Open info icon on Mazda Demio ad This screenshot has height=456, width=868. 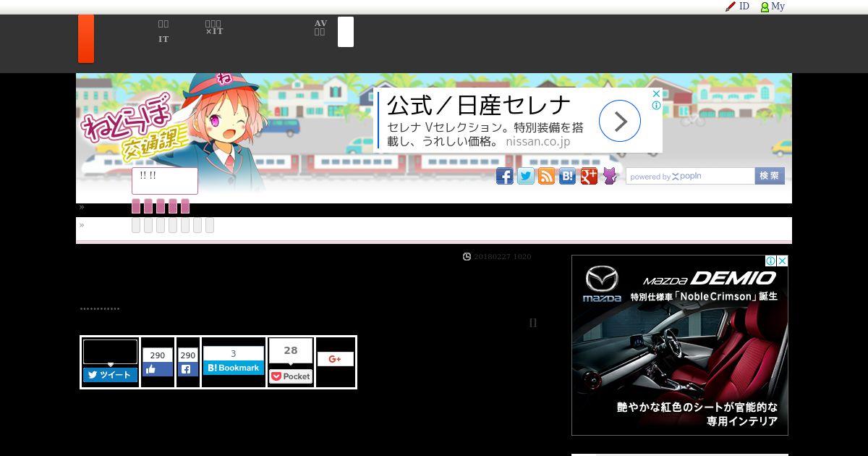pyautogui.click(x=771, y=261)
